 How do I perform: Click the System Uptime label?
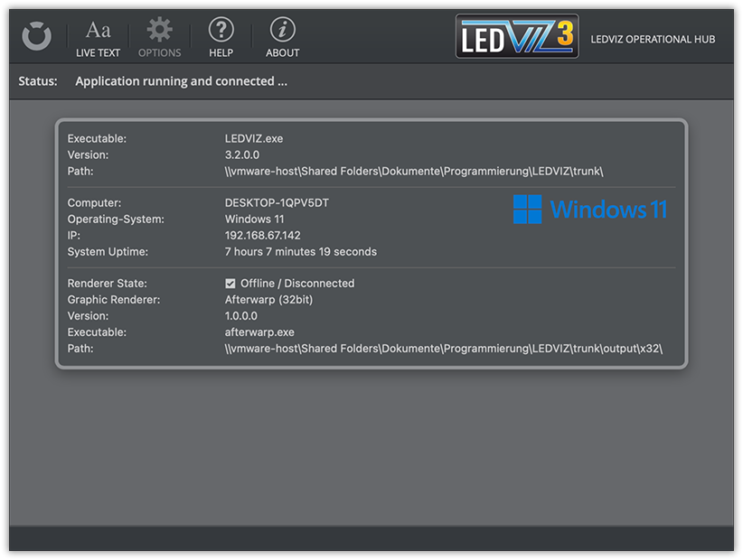click(x=108, y=252)
